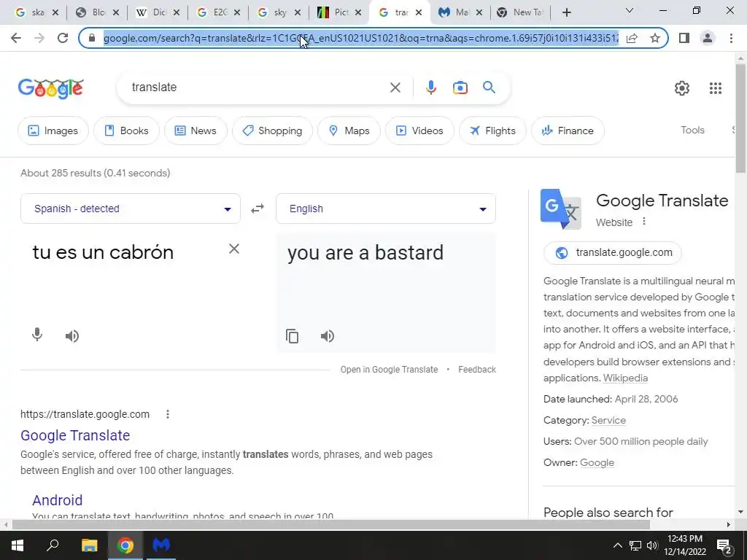
Task: Open the Tools option
Action: pos(692,130)
